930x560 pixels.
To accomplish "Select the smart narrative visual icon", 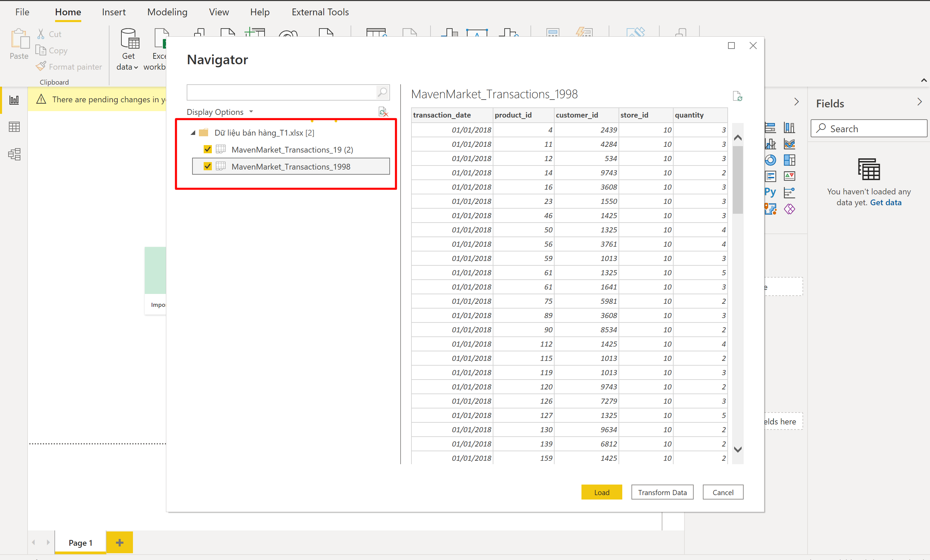I will click(770, 176).
